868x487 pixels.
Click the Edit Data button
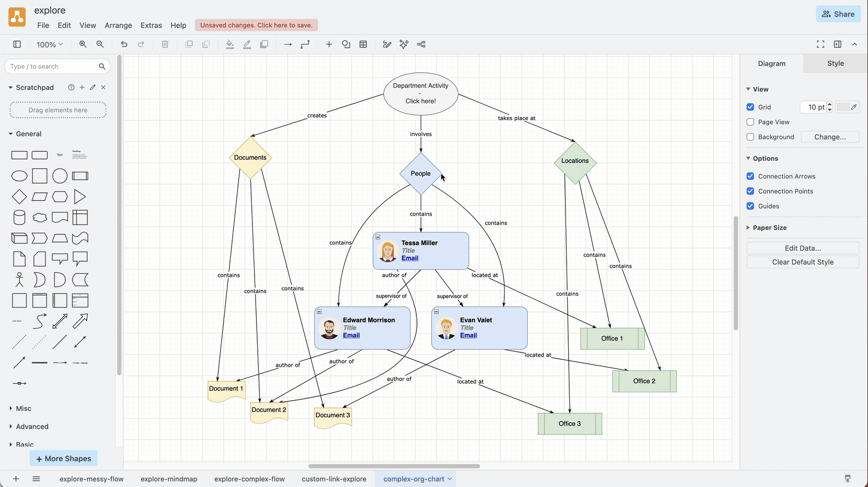[x=803, y=248]
